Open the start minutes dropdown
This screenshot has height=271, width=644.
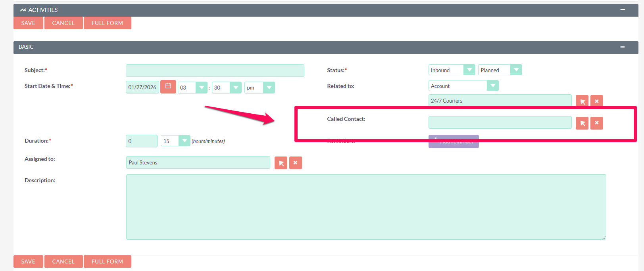(227, 88)
